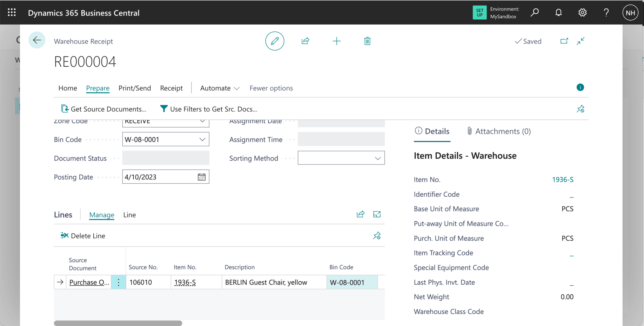Select the BERLIN Guest Chair, yellow description
The width and height of the screenshot is (644, 326).
[x=274, y=282]
